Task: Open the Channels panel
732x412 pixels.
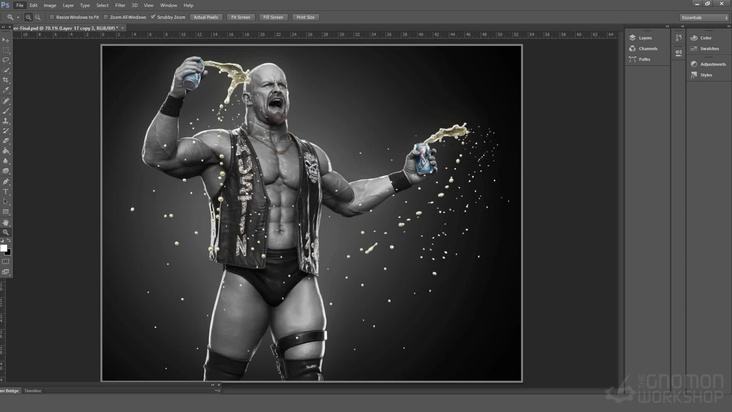Action: pyautogui.click(x=642, y=48)
